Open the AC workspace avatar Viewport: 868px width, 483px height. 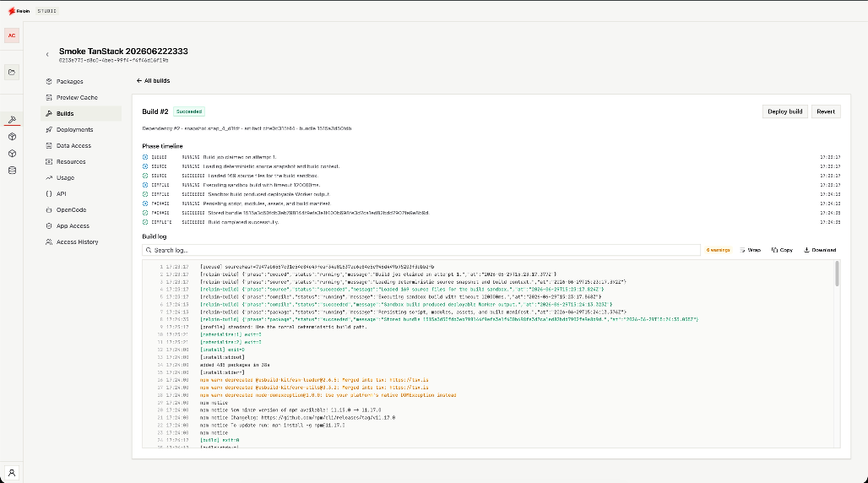coord(12,35)
